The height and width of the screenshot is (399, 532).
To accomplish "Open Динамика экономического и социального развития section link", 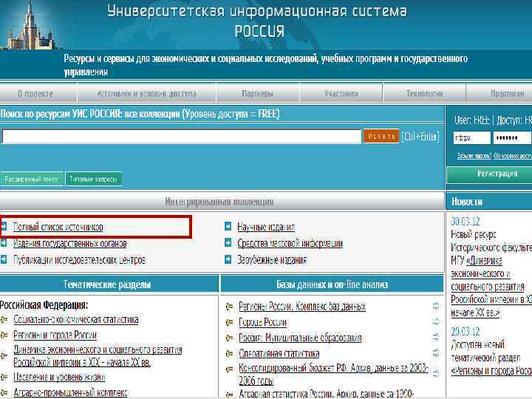I will coord(98,356).
